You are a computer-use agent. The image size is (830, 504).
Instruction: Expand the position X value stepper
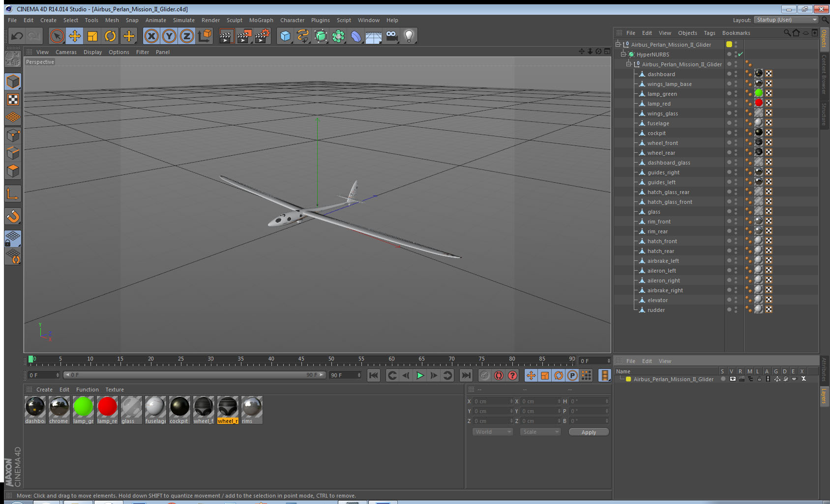coord(511,401)
